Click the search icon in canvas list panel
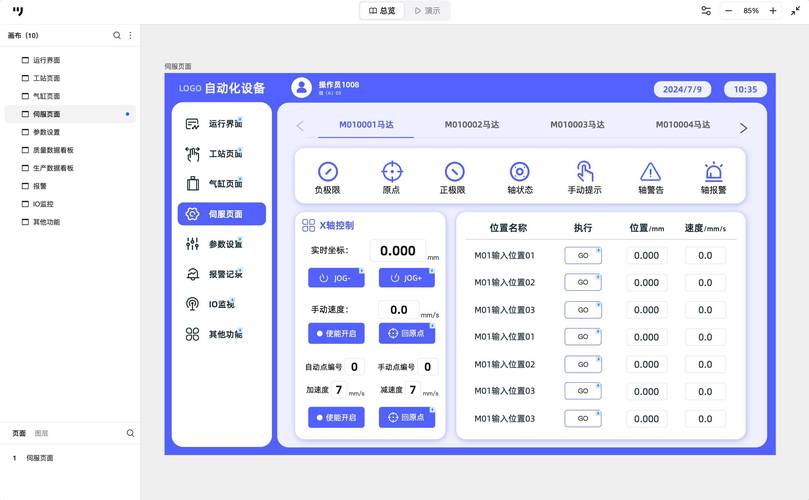This screenshot has width=809, height=500. click(117, 35)
